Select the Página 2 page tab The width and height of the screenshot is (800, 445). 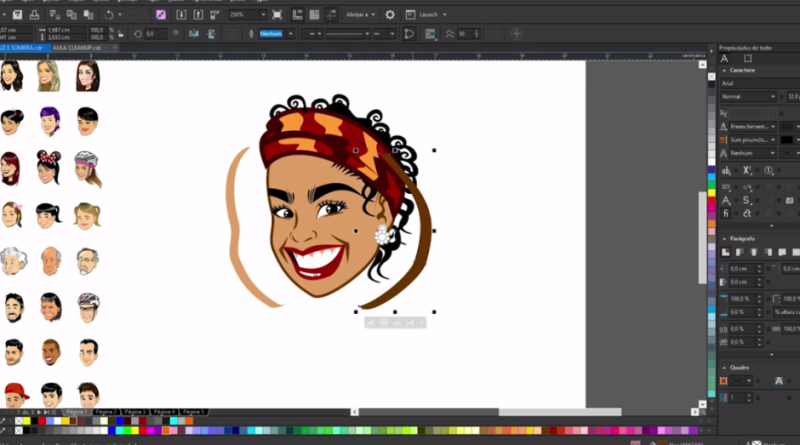coord(105,411)
